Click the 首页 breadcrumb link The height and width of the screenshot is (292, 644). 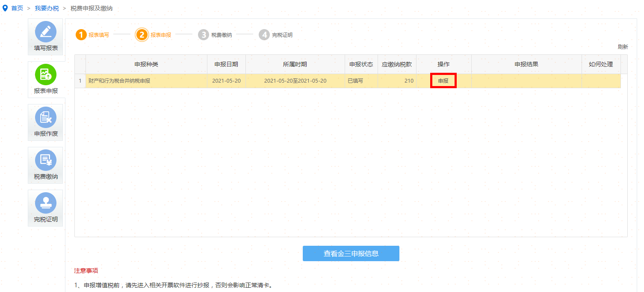[x=17, y=8]
